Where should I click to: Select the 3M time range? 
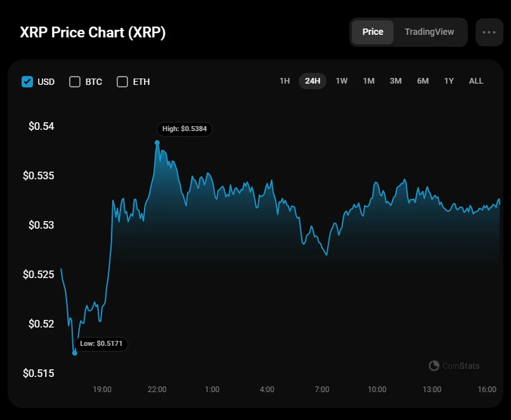[396, 81]
